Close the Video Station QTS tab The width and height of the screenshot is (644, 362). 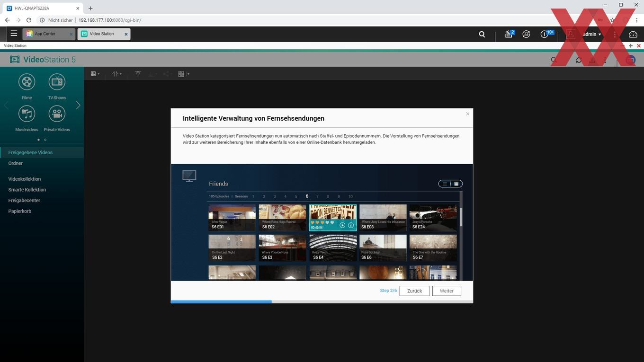(x=126, y=34)
